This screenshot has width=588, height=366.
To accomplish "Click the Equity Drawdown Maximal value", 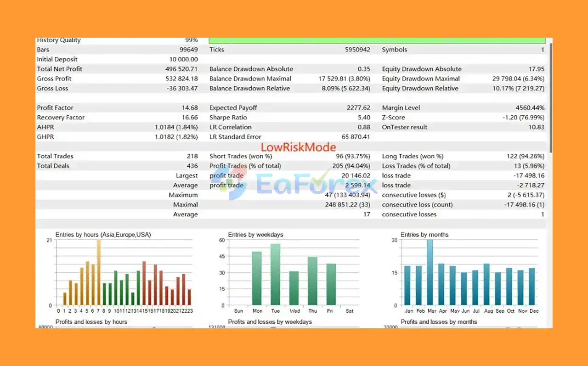I will [x=518, y=79].
